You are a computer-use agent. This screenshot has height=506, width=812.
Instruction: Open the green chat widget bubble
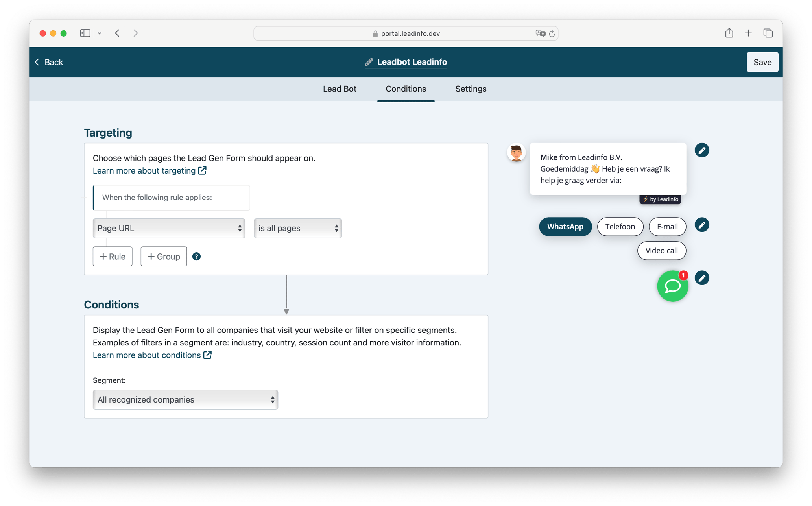click(x=673, y=286)
